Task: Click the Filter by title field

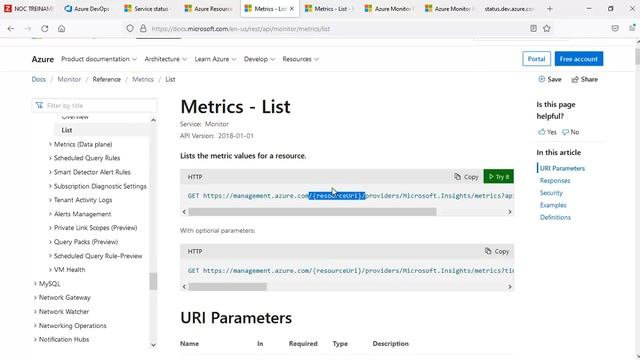Action: (x=94, y=106)
